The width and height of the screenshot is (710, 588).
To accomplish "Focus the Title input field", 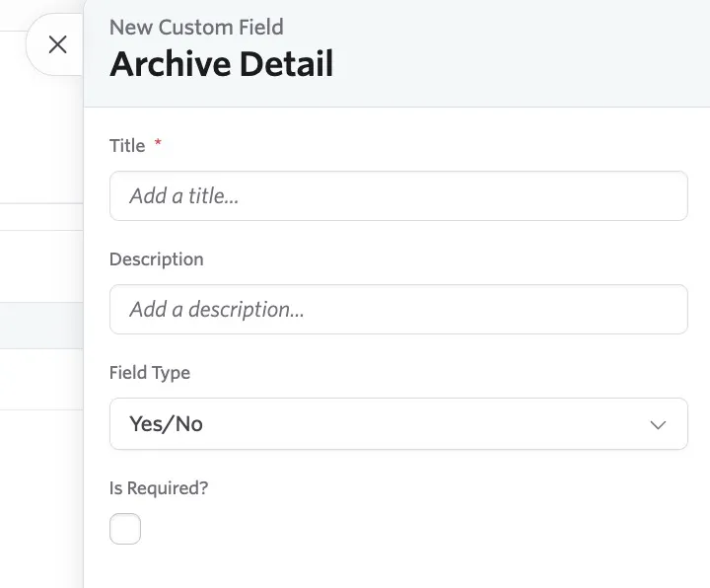I will (x=398, y=195).
